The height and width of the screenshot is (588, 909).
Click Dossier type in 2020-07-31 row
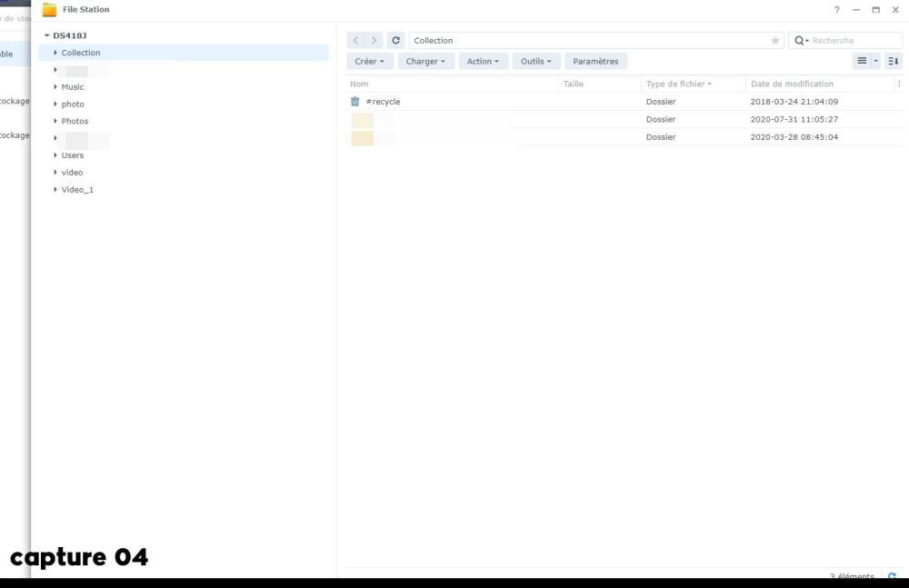point(661,119)
